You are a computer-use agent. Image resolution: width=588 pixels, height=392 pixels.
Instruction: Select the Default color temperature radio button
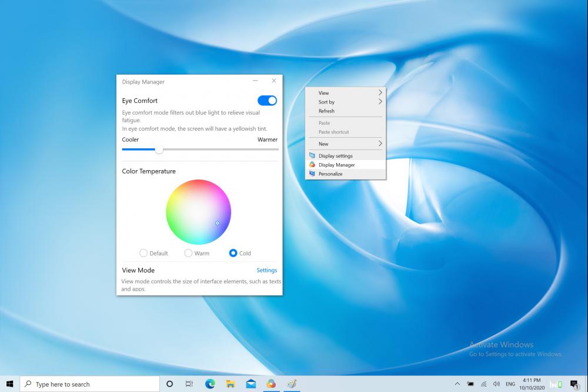click(x=143, y=253)
